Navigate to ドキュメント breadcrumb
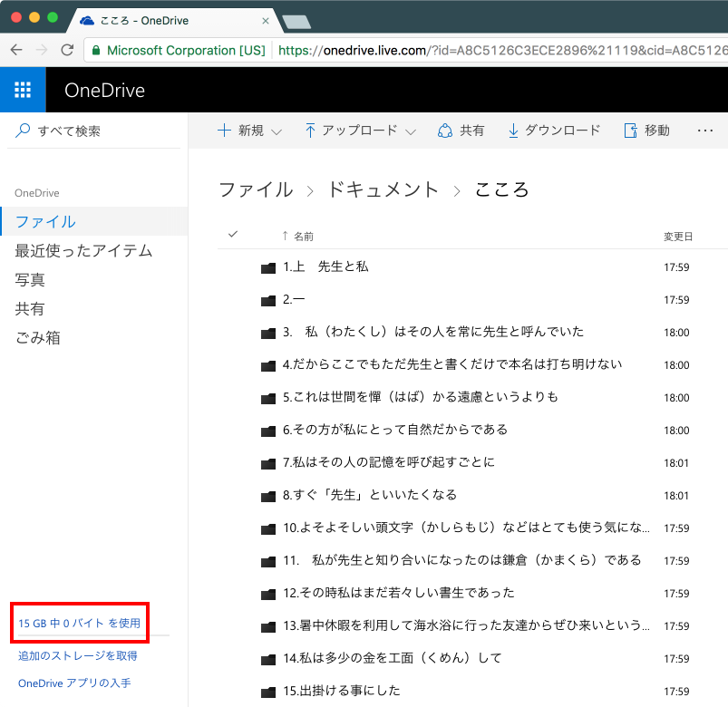Viewport: 728px width, 707px height. coord(383,189)
